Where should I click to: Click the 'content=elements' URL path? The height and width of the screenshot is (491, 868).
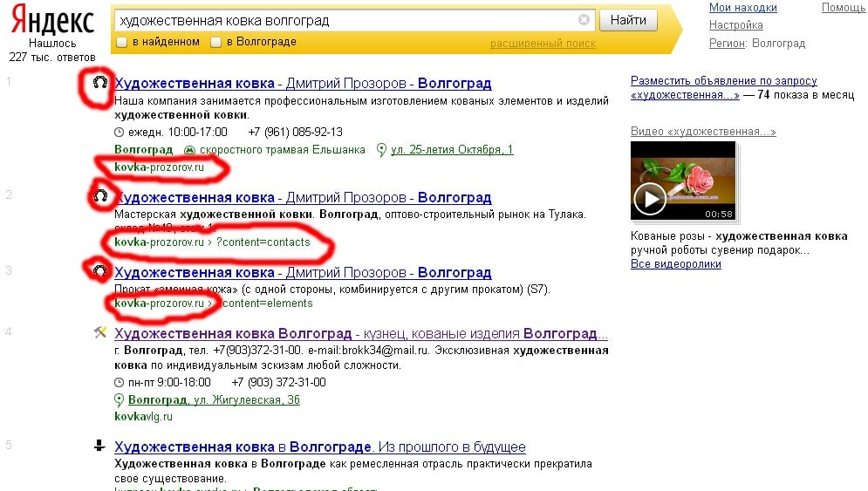click(x=267, y=303)
